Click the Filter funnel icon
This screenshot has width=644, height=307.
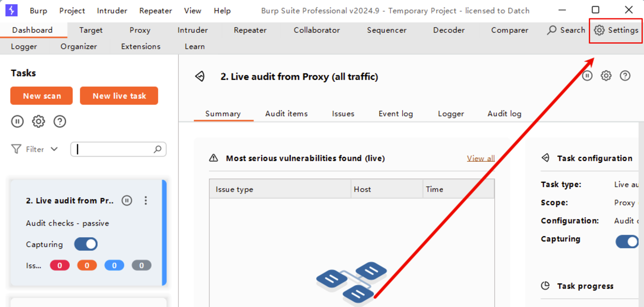(x=16, y=149)
